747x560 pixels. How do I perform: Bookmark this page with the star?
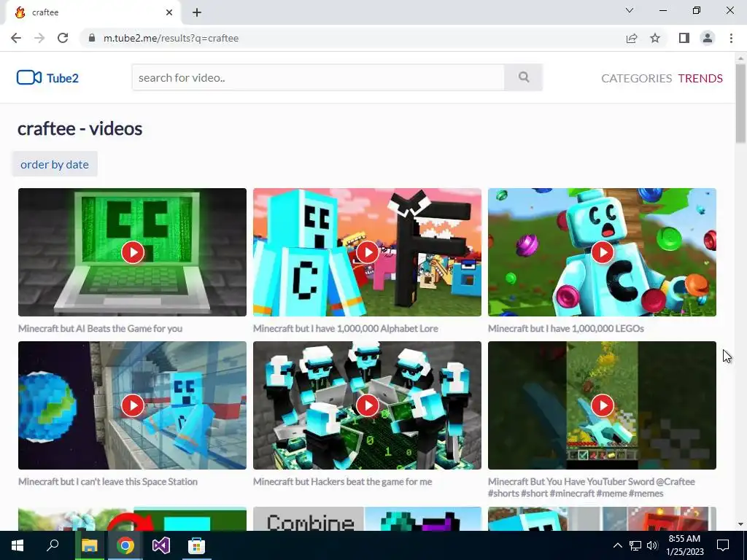pyautogui.click(x=655, y=38)
